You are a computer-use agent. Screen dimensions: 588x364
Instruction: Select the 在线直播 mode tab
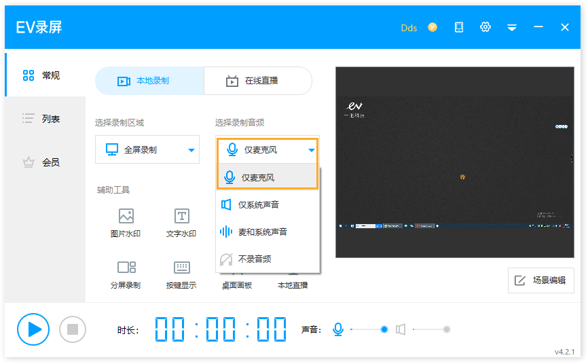[258, 81]
